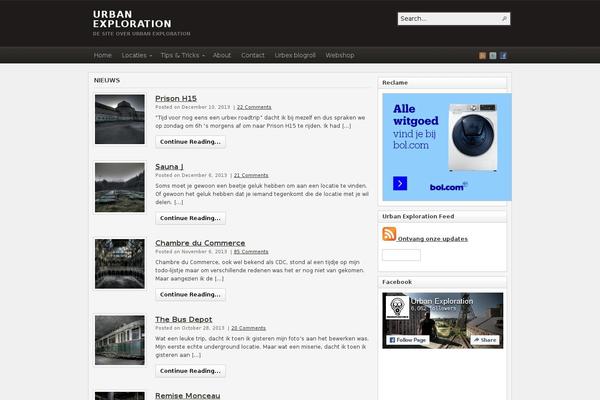Click the Follow Page button in Facebook widget
Screen dimensions: 600x400
pos(408,340)
